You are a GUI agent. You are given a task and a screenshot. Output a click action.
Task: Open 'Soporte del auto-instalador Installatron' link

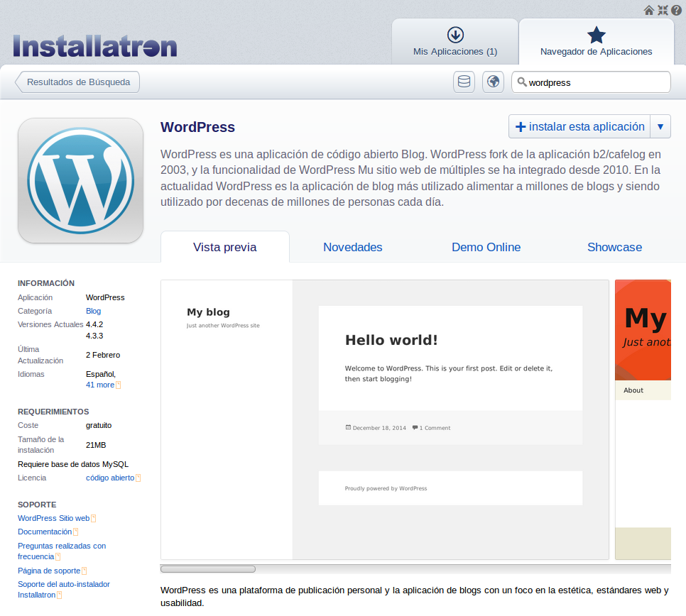64,589
